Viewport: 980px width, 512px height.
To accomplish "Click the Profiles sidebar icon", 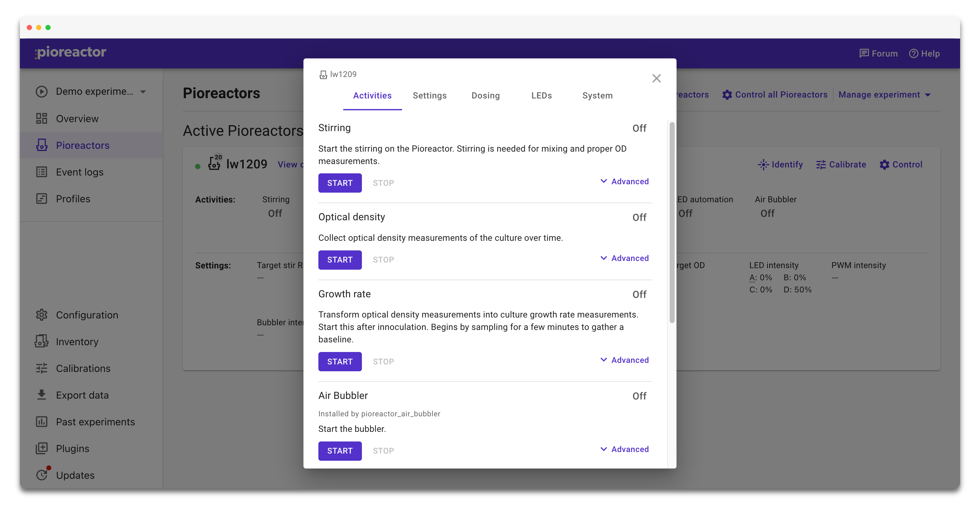I will pyautogui.click(x=41, y=199).
